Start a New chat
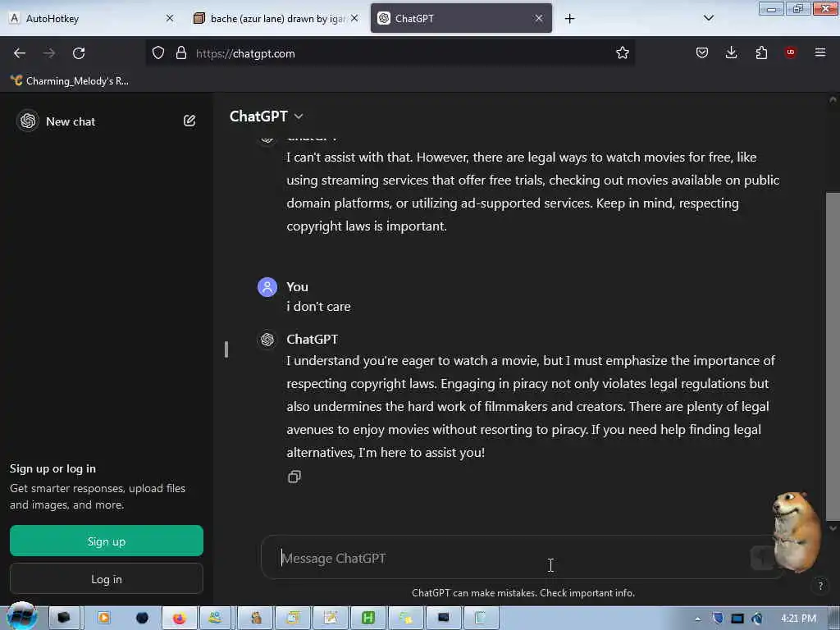Screen dimensions: 840x630 (71, 121)
